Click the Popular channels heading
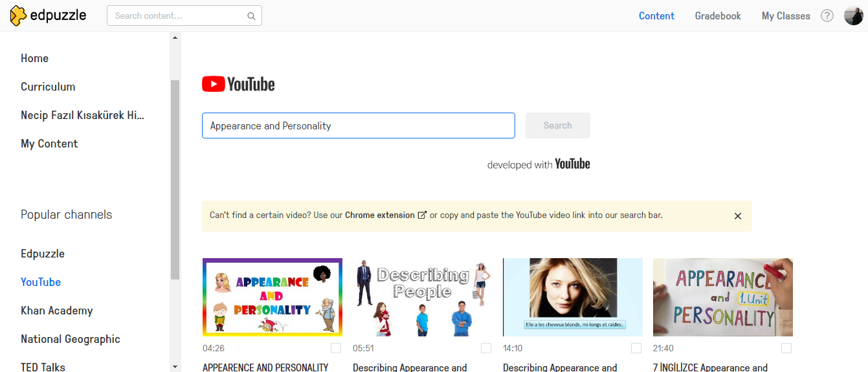 [x=67, y=215]
